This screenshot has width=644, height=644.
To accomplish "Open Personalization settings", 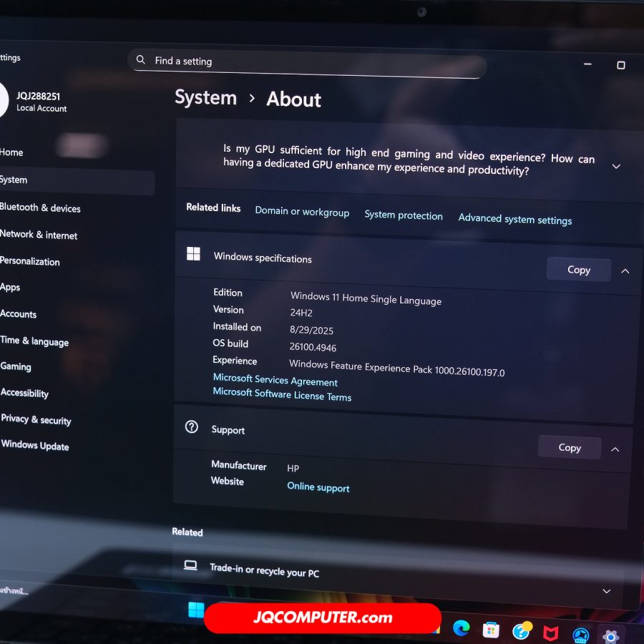I will tap(29, 260).
